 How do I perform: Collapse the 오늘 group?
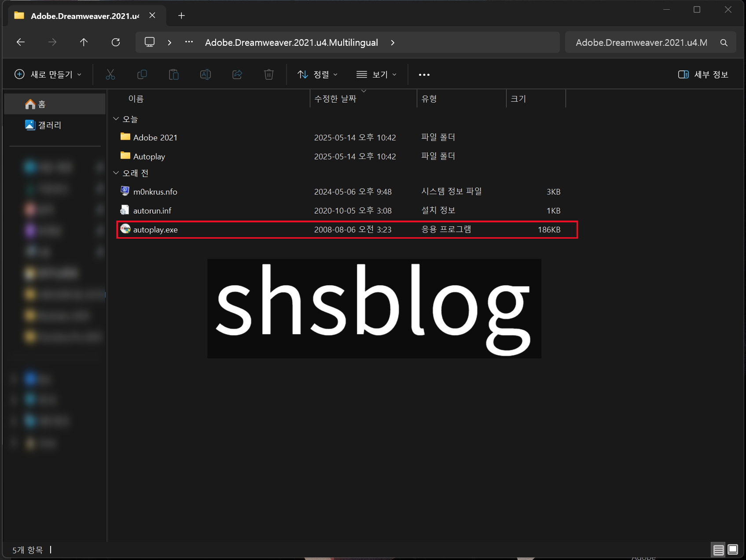pyautogui.click(x=116, y=119)
